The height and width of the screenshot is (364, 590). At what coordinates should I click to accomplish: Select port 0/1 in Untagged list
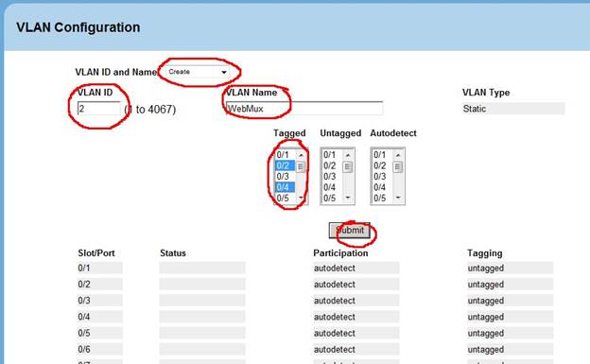coord(332,155)
